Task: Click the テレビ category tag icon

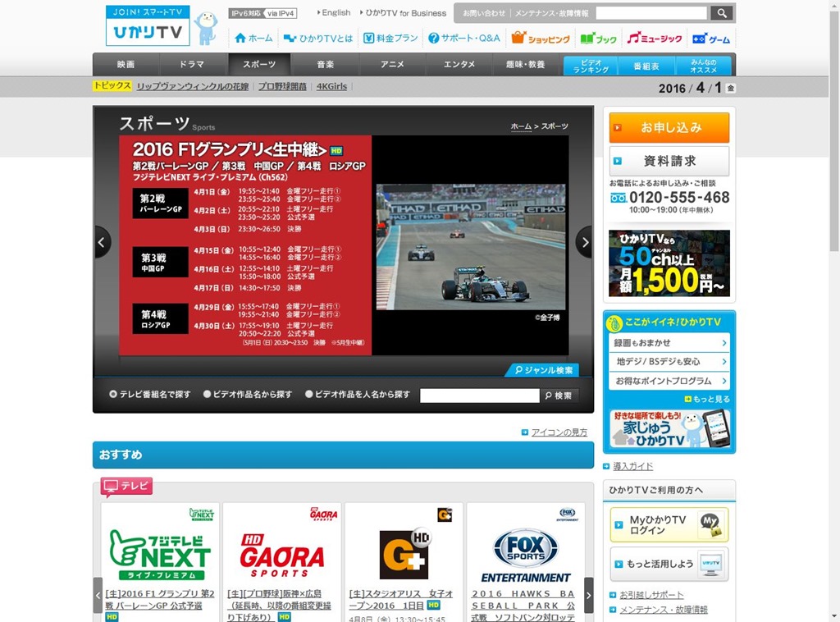Action: click(x=126, y=487)
